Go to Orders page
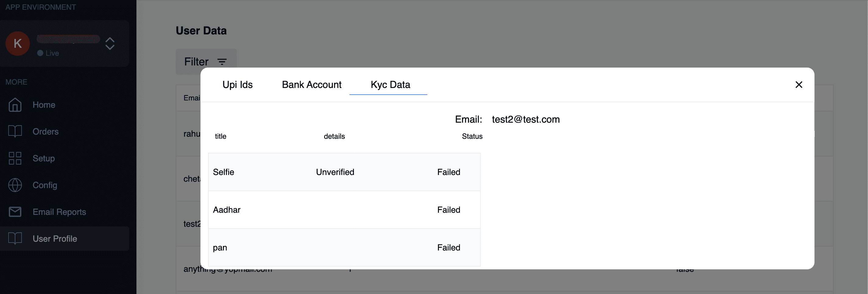The image size is (868, 294). pos(45,131)
